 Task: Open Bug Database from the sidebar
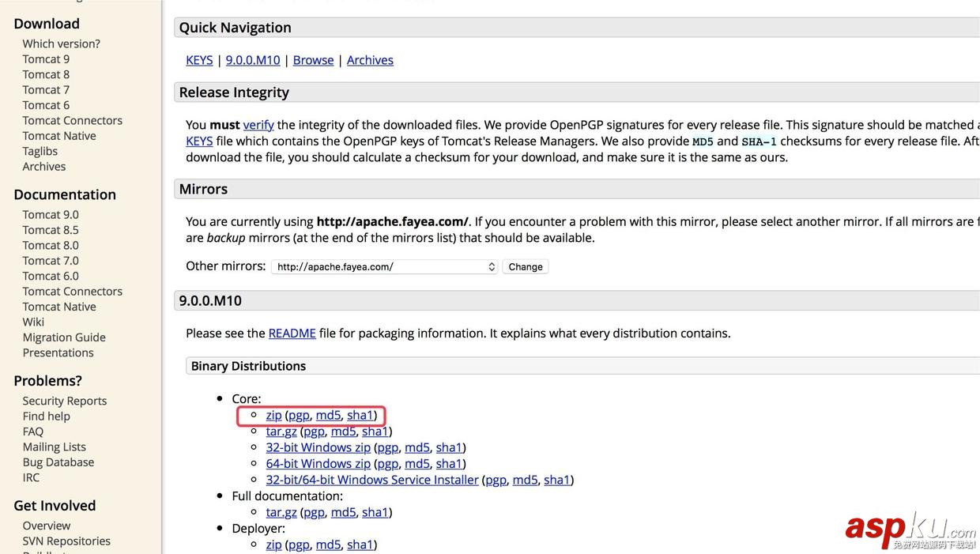pyautogui.click(x=58, y=462)
